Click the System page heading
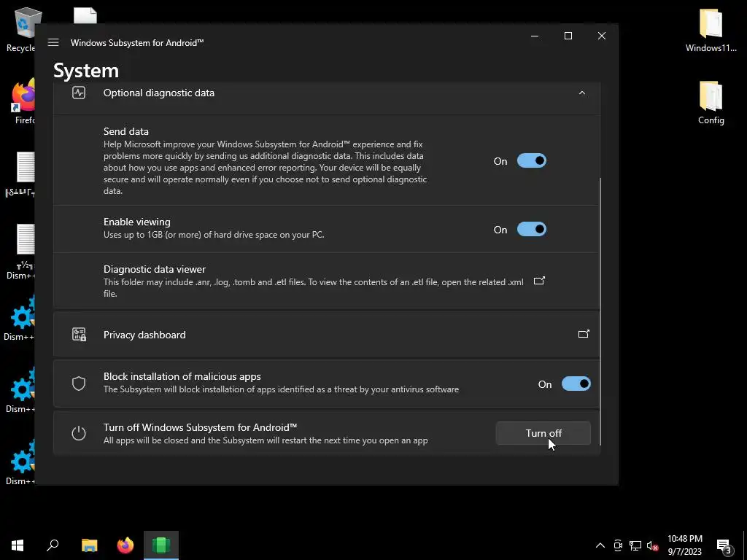The width and height of the screenshot is (747, 560). click(86, 71)
